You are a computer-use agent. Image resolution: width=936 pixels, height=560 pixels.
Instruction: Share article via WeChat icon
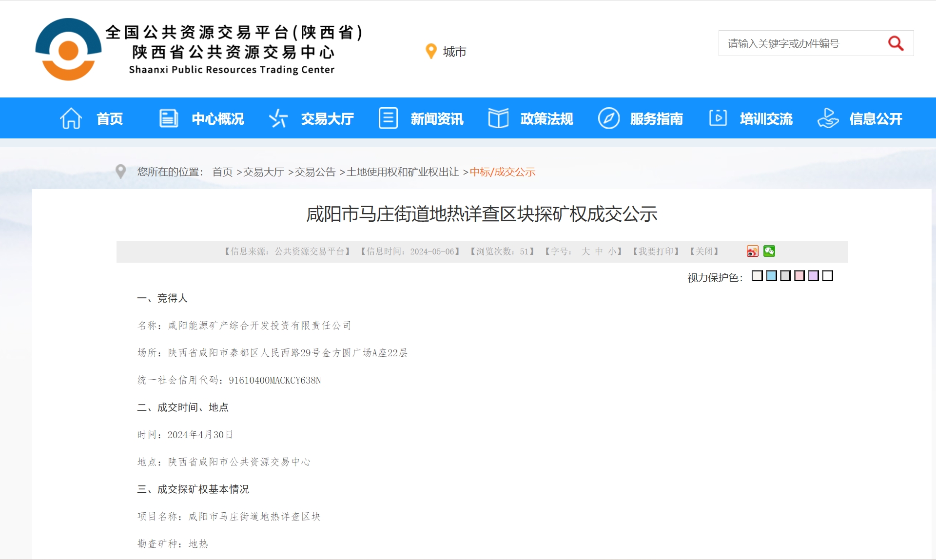[x=769, y=251]
